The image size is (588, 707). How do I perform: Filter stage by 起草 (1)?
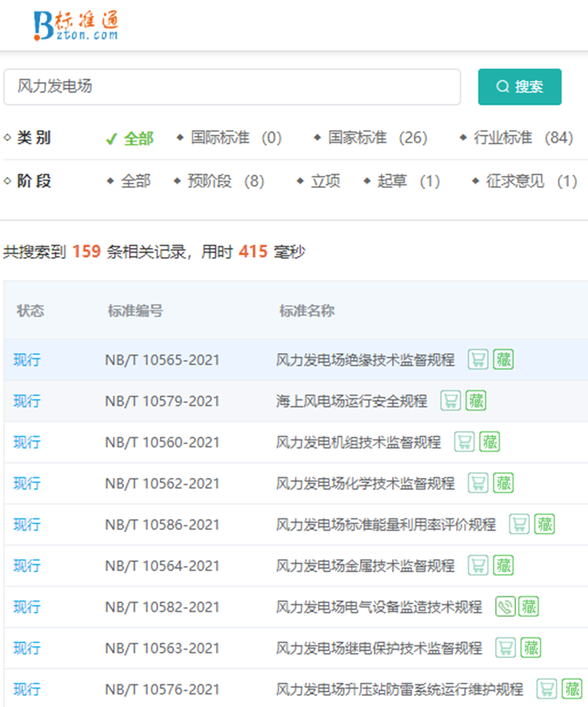(x=402, y=182)
